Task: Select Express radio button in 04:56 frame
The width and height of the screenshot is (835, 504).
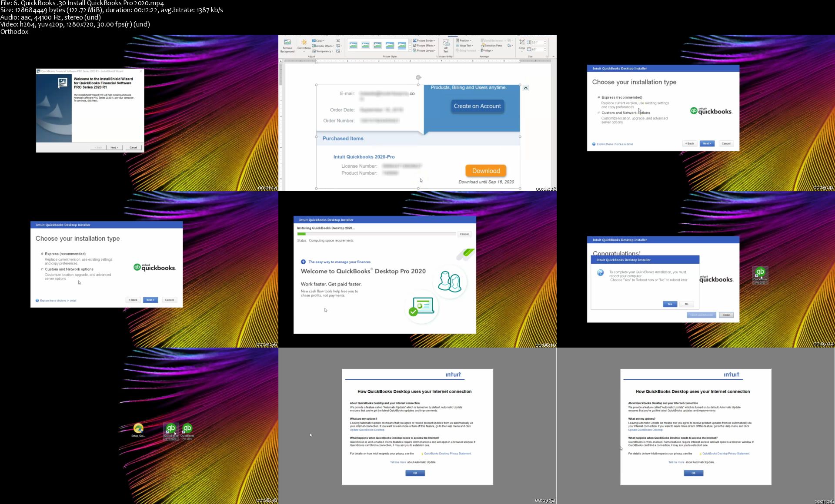Action: (42, 254)
